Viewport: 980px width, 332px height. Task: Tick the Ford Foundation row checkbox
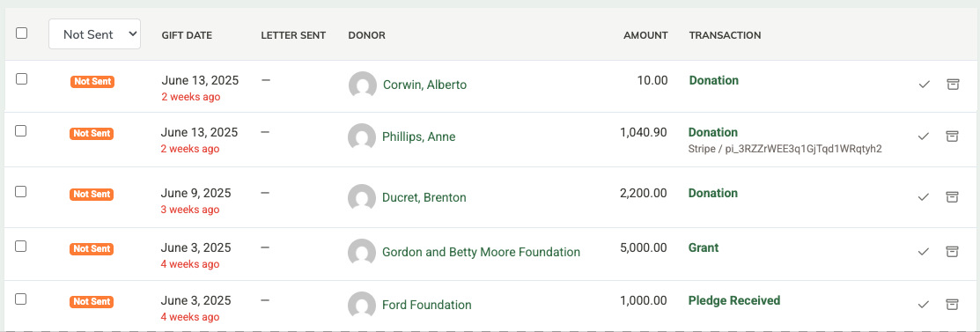click(20, 299)
